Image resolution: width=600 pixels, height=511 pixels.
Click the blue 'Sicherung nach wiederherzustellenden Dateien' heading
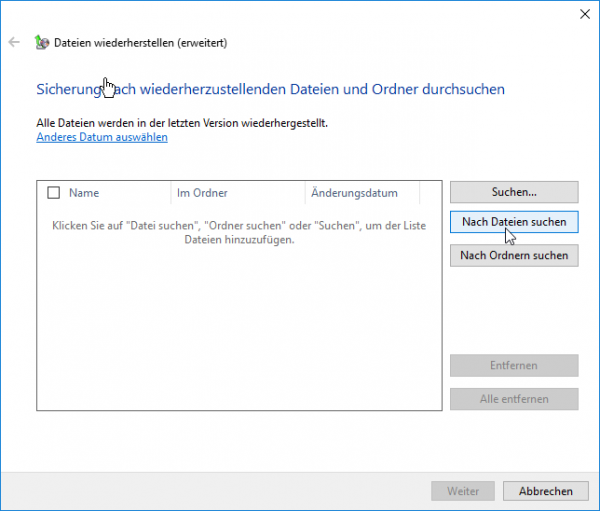pyautogui.click(x=270, y=90)
